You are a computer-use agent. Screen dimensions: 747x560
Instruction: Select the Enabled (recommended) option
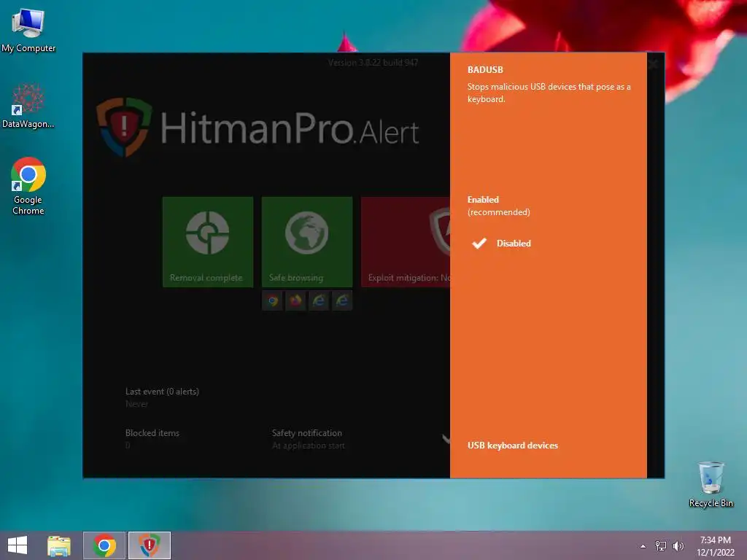click(x=498, y=206)
